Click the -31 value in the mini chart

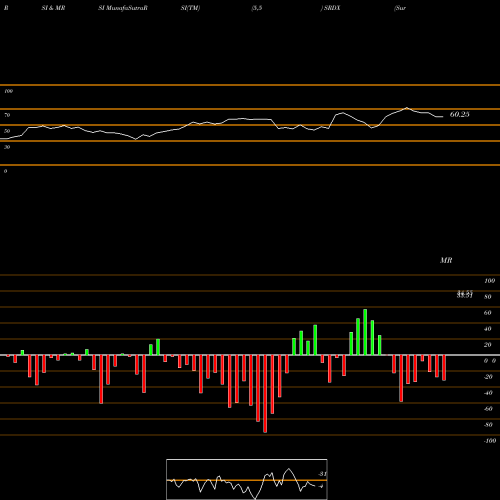coord(322,474)
